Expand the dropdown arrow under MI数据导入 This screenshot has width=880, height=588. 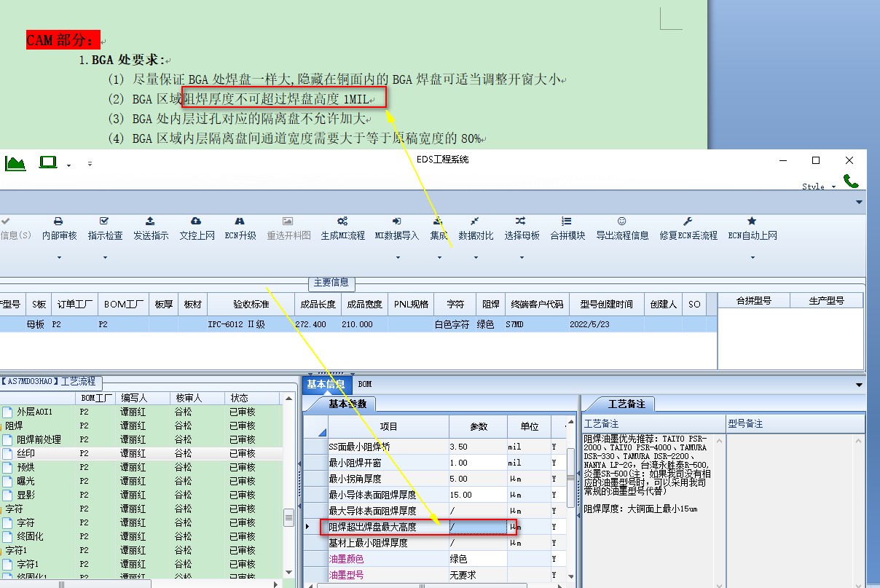click(x=398, y=257)
